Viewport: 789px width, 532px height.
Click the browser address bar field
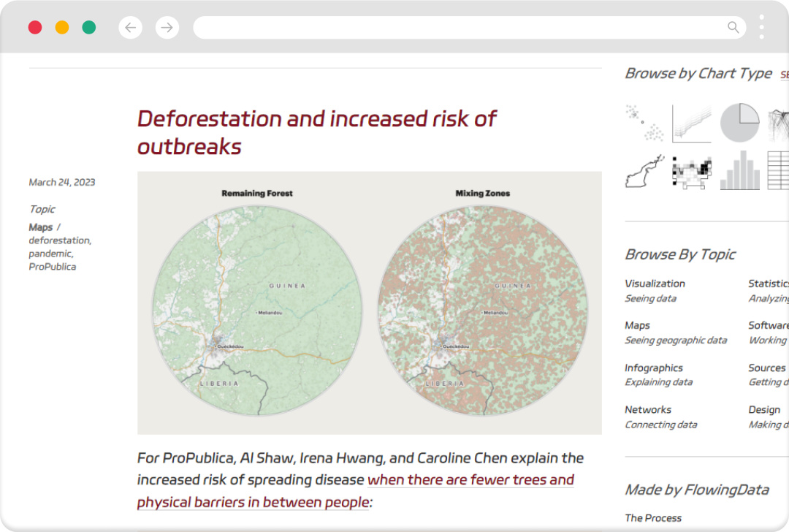(460, 28)
